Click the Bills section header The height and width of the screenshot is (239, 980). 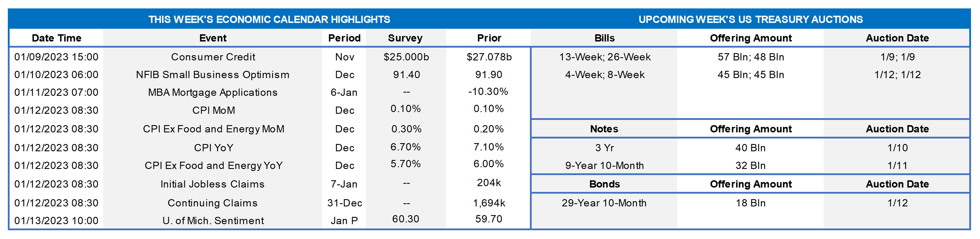(604, 38)
